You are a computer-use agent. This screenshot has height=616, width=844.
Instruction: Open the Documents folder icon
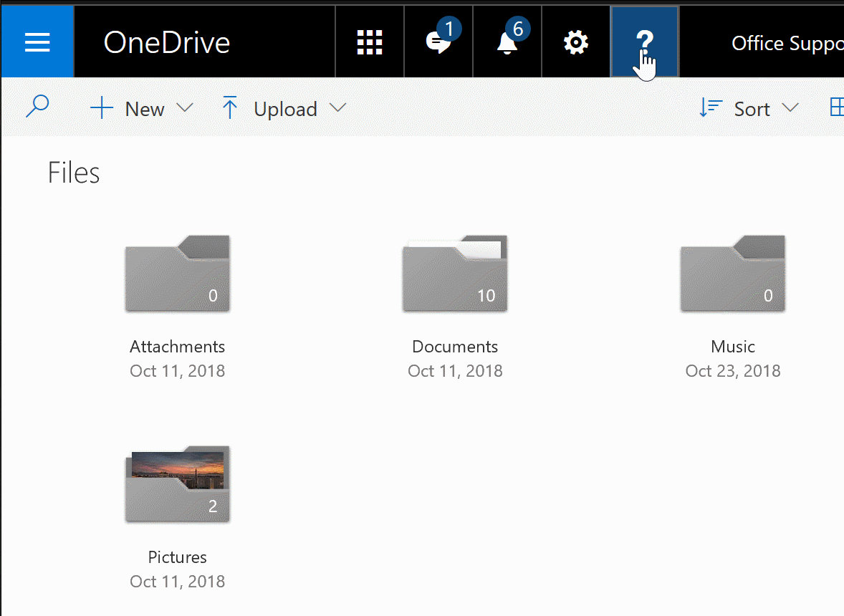[456, 274]
